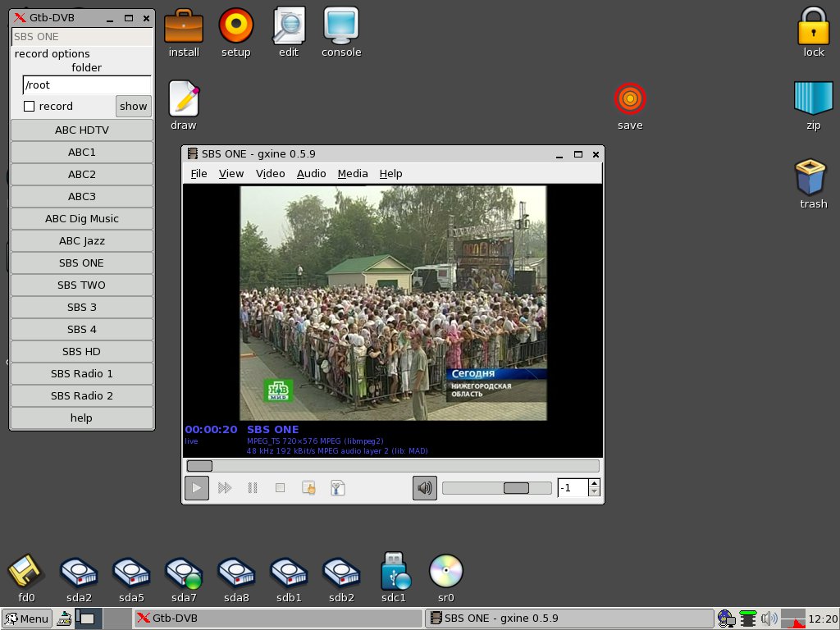
Task: Mute audio with the speaker button
Action: (x=425, y=488)
